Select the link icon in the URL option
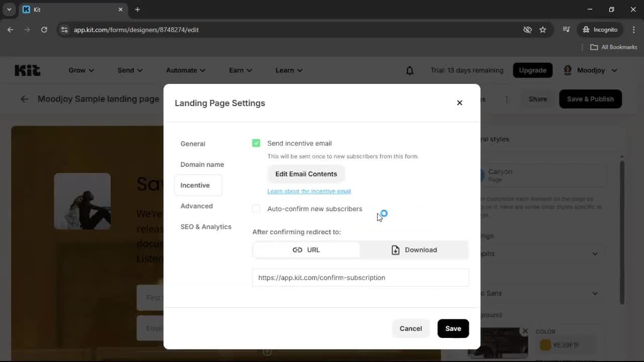The width and height of the screenshot is (644, 362). (x=297, y=250)
